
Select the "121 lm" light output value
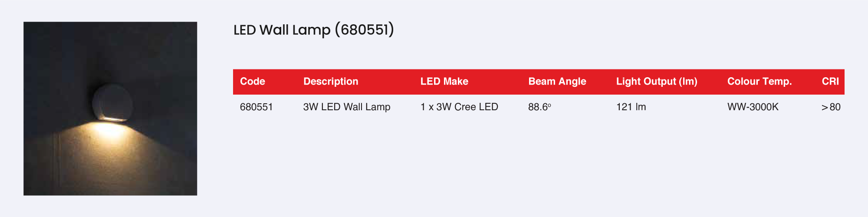631,107
